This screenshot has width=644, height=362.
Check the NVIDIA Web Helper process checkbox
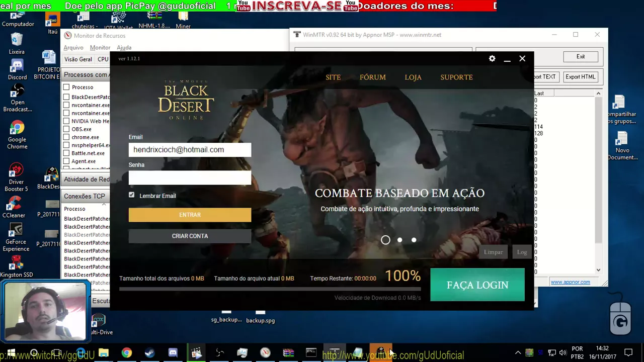coord(66,121)
